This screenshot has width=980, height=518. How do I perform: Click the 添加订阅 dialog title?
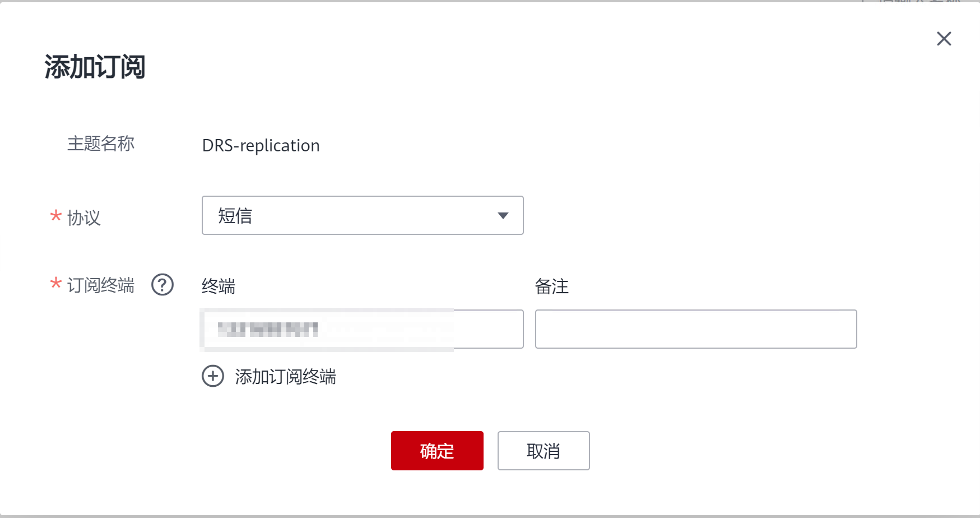pyautogui.click(x=95, y=67)
